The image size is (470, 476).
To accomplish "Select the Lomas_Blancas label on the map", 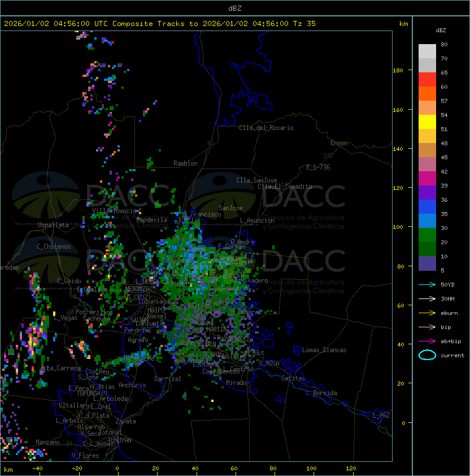I will (x=324, y=350).
